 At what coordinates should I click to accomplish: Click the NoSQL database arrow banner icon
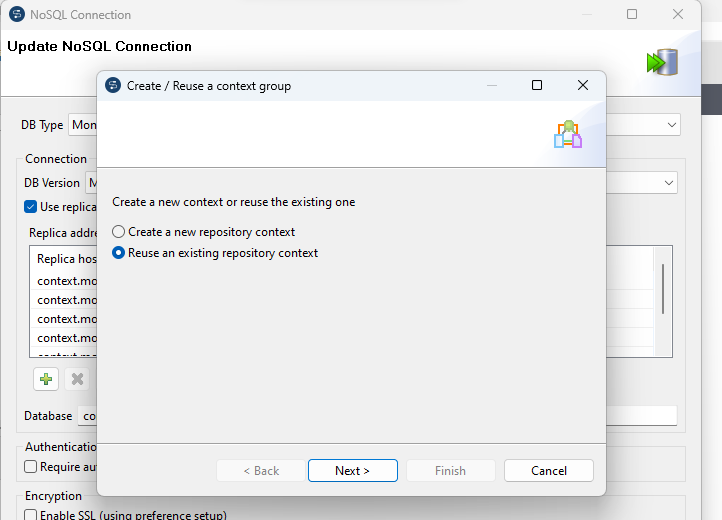point(661,62)
